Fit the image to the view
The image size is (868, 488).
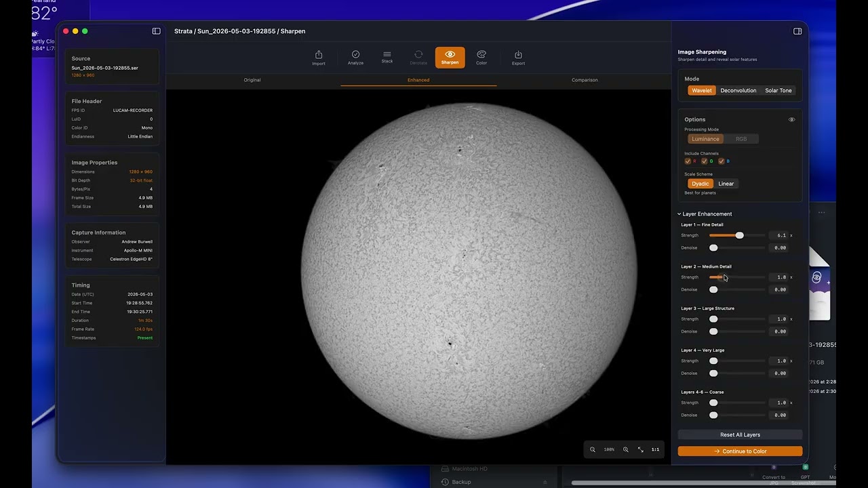[640, 449]
